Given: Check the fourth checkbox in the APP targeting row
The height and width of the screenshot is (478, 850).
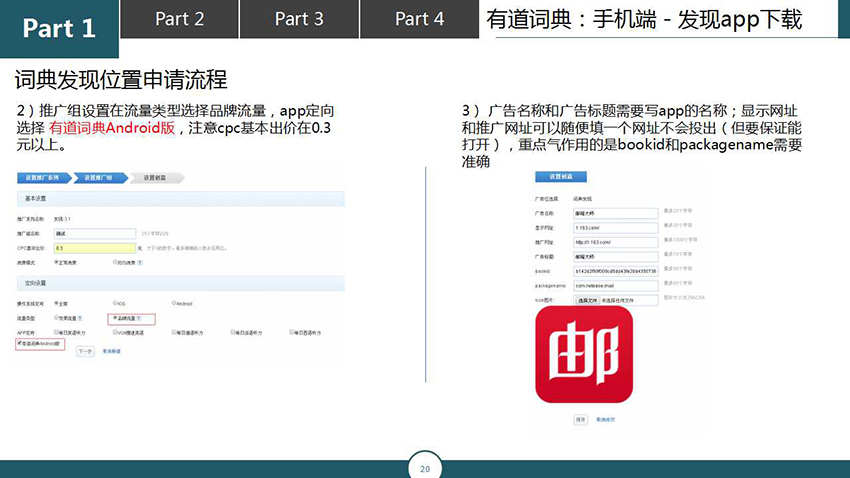Looking at the screenshot, I should [233, 332].
